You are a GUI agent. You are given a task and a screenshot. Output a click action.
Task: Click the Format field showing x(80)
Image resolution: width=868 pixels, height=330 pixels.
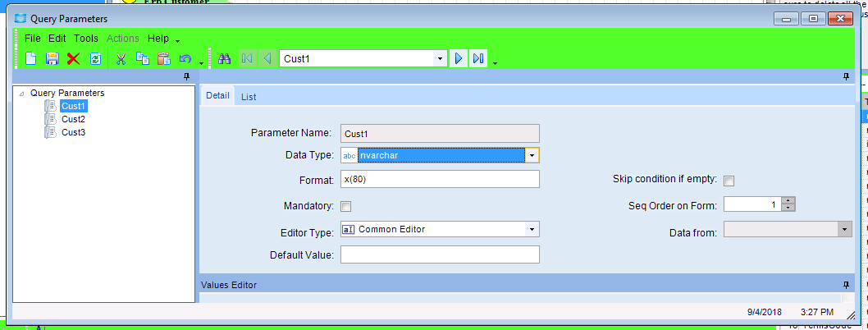pyautogui.click(x=440, y=180)
